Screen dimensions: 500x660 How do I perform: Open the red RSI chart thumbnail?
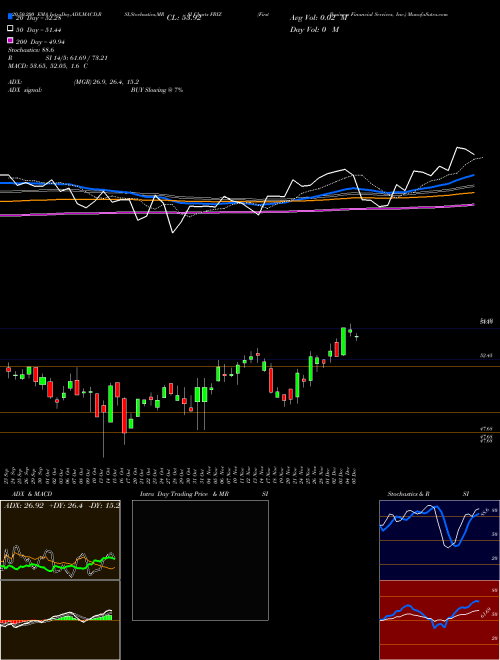[439, 620]
